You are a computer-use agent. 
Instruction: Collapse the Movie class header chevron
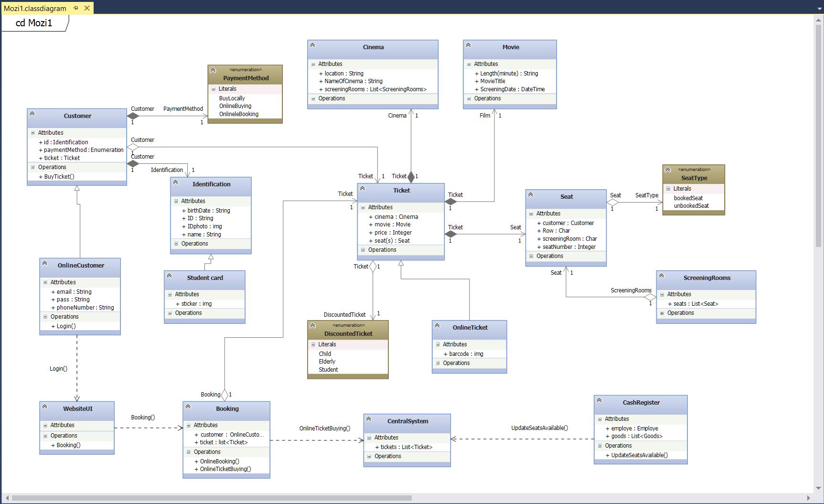[468, 44]
